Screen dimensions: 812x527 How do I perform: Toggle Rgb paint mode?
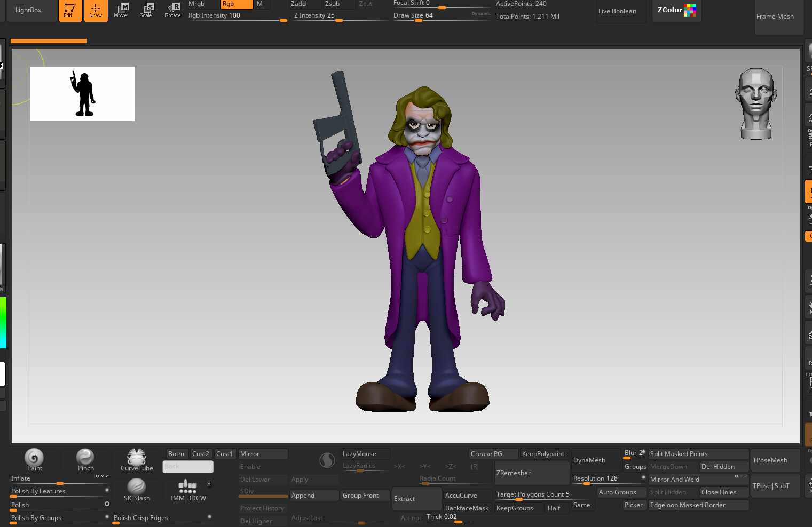236,4
